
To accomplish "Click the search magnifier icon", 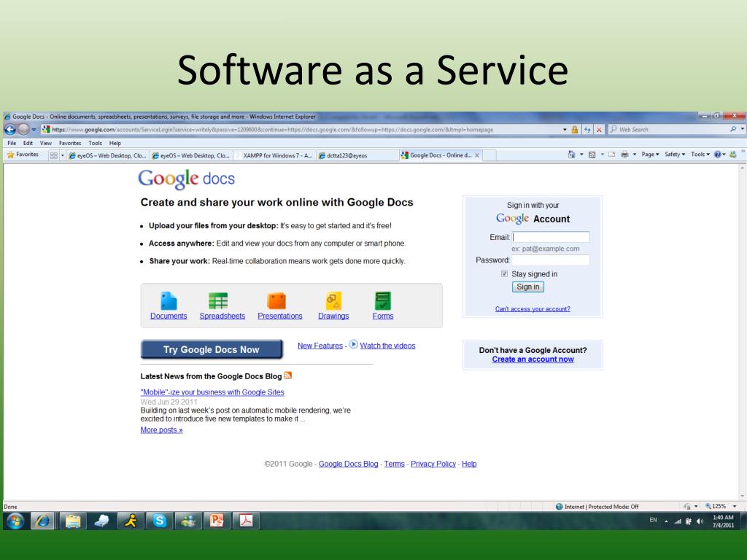I will tap(732, 129).
